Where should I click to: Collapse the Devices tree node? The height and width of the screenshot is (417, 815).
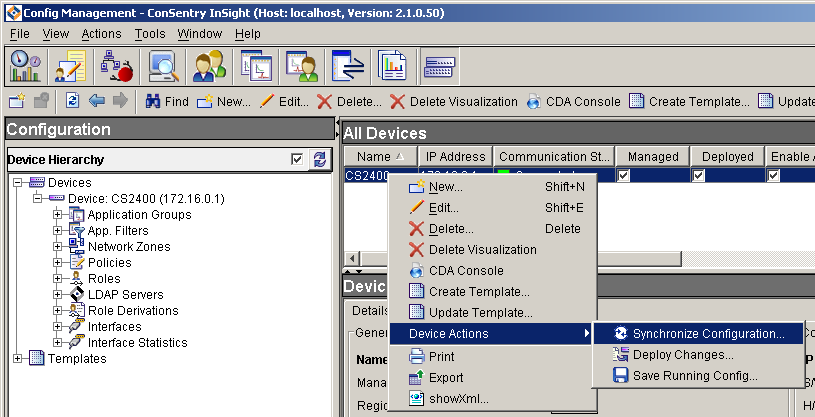tap(18, 183)
